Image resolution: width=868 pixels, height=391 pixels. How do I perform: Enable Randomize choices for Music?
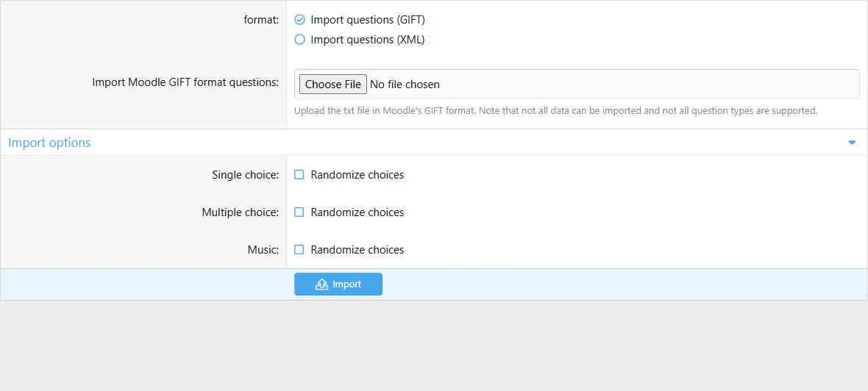click(299, 250)
